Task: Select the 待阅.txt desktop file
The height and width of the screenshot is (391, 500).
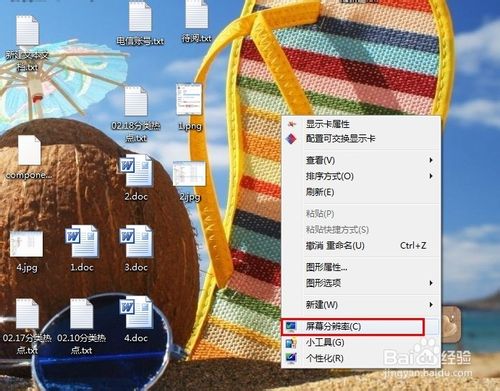Action: click(197, 22)
